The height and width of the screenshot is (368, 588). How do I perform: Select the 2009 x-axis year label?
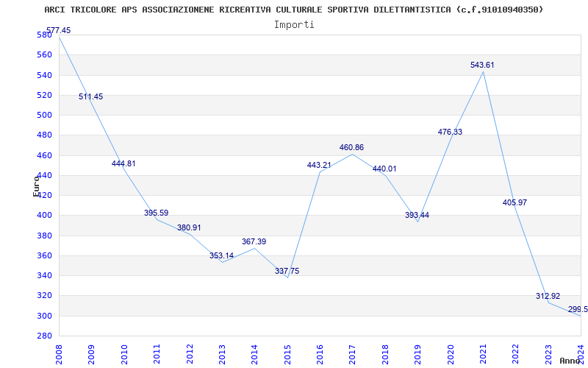pos(91,354)
